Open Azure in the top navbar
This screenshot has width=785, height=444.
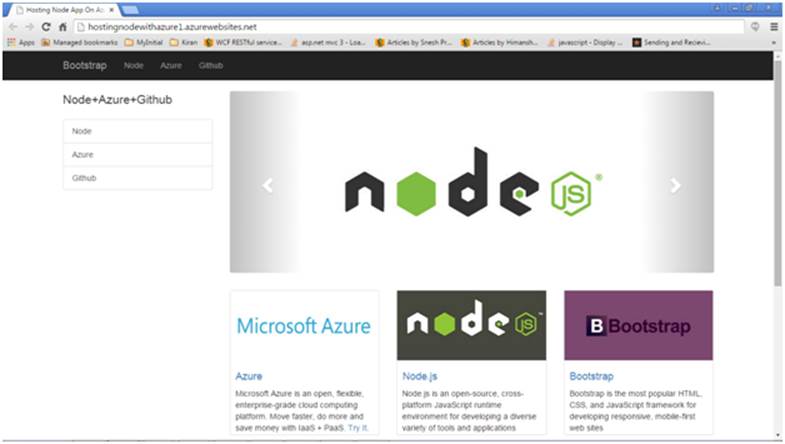pyautogui.click(x=171, y=66)
